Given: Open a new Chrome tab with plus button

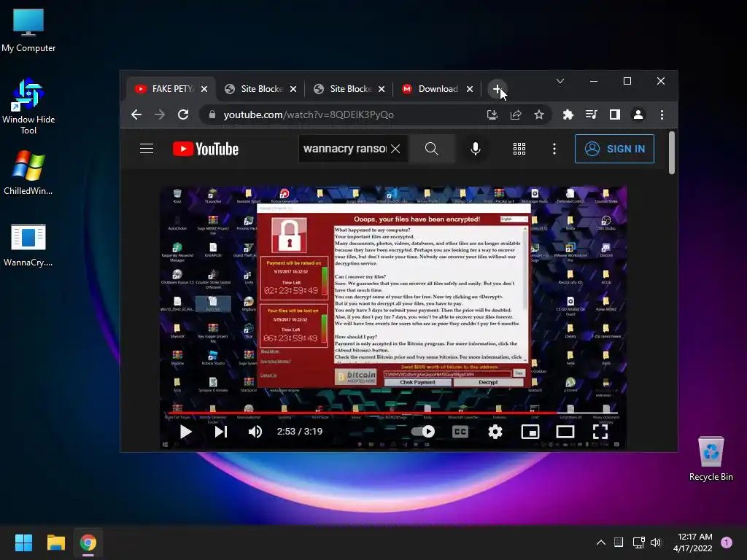Looking at the screenshot, I should tap(497, 89).
